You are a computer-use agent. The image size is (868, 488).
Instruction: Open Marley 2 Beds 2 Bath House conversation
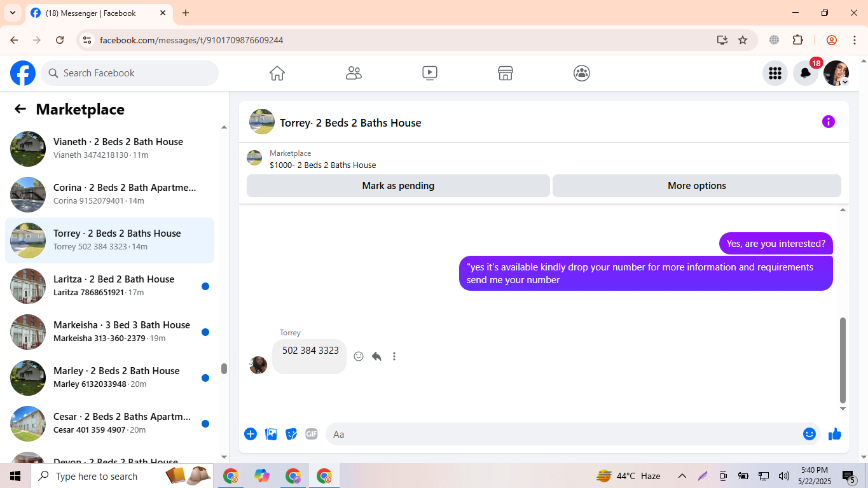[109, 378]
